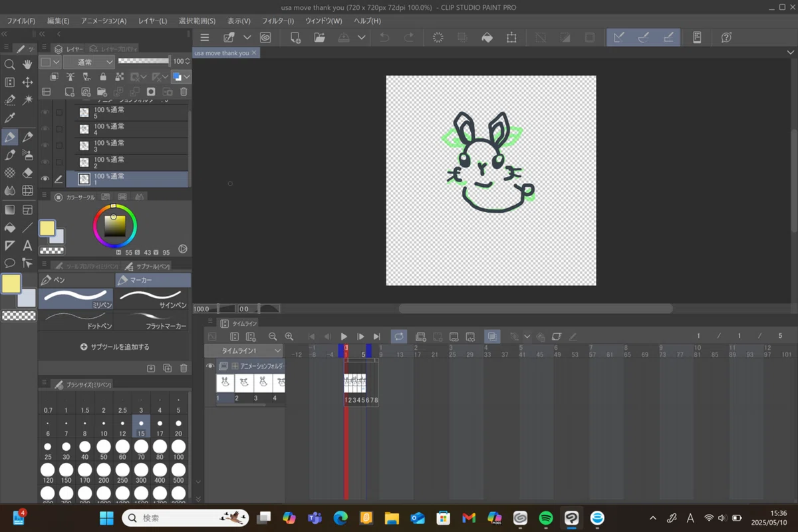Screen dimensions: 798x532
Task: Select the Balloon tool
Action: (10, 263)
